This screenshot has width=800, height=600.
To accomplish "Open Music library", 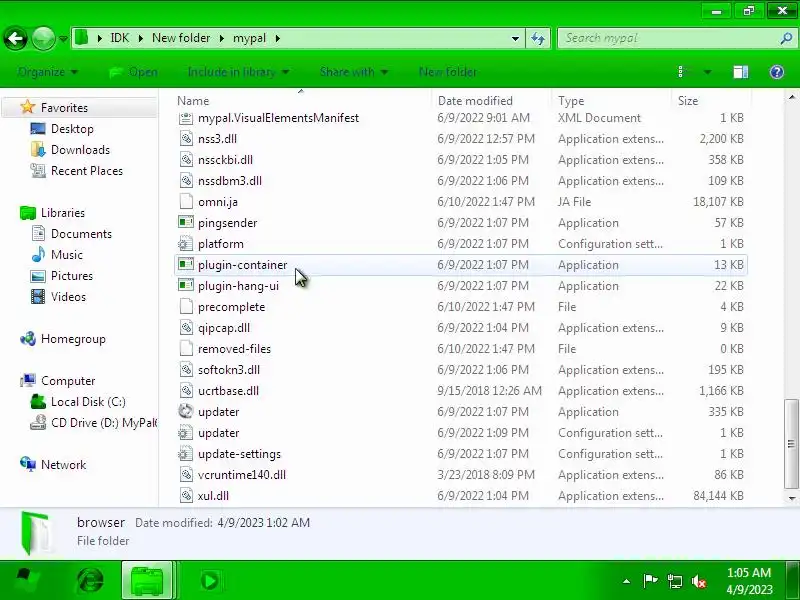I will pyautogui.click(x=67, y=255).
